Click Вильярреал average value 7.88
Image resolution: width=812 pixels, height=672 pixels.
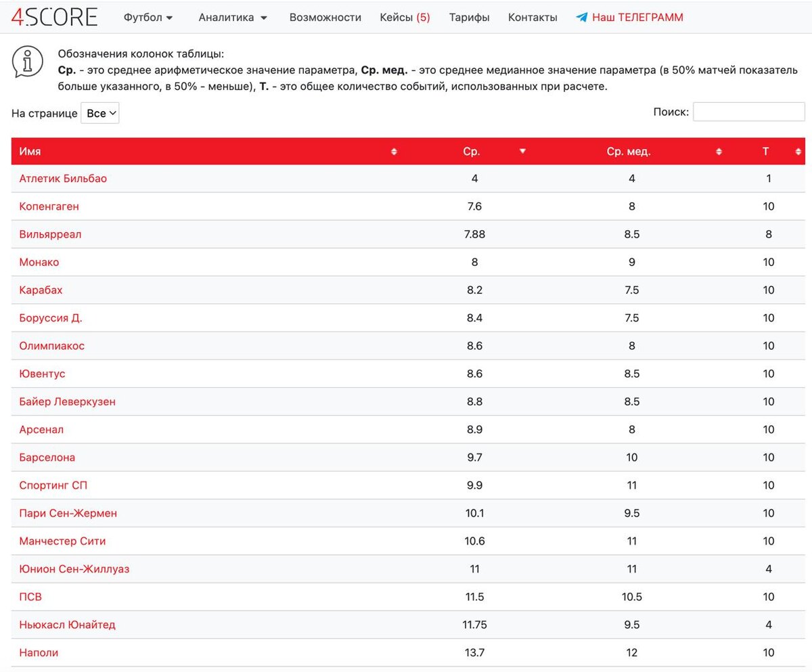474,234
